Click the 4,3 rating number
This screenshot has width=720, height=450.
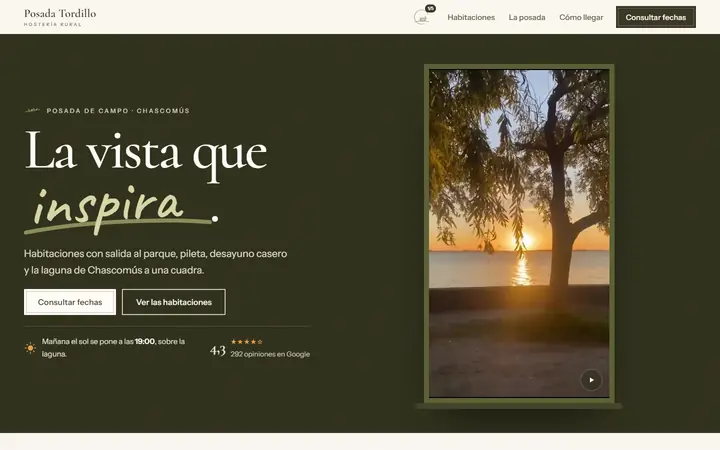[218, 351]
